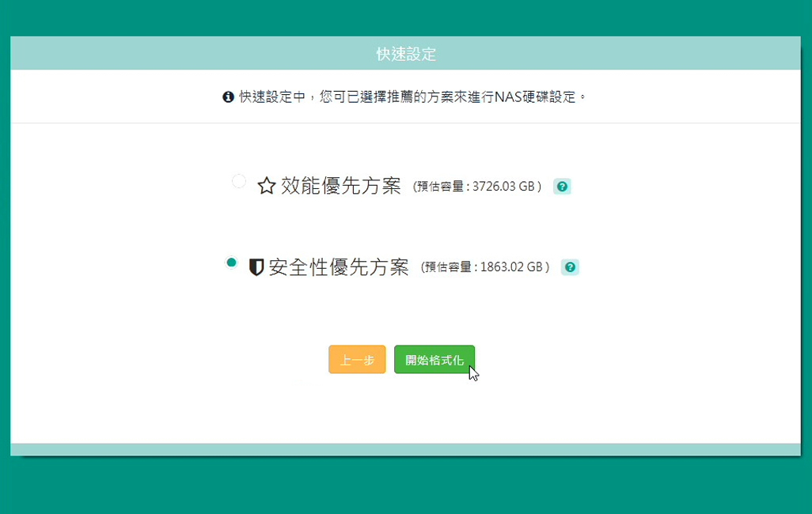Click the 預估容量 label in the security row
Viewport: 812px width, 514px height.
point(450,268)
